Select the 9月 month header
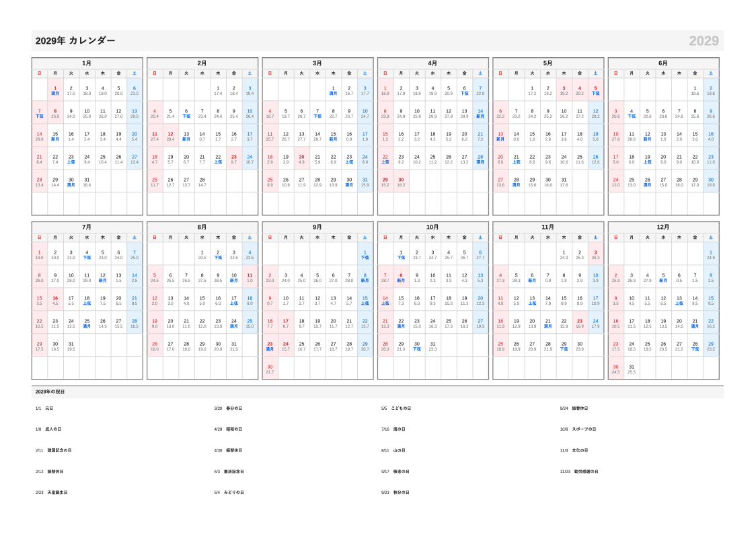Screen dimensions: 756x535 [x=317, y=227]
